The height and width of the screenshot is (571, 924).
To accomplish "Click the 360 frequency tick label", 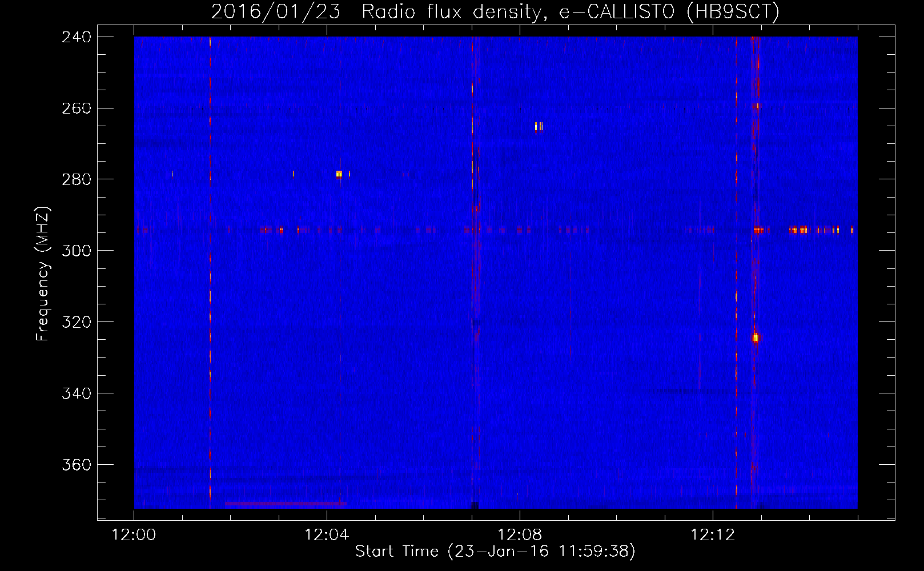I will coord(77,465).
